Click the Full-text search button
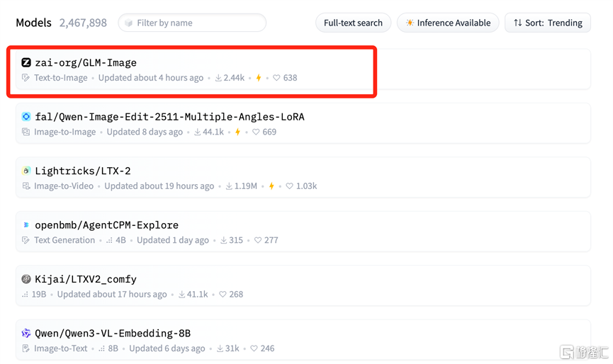The image size is (613, 364). 353,23
